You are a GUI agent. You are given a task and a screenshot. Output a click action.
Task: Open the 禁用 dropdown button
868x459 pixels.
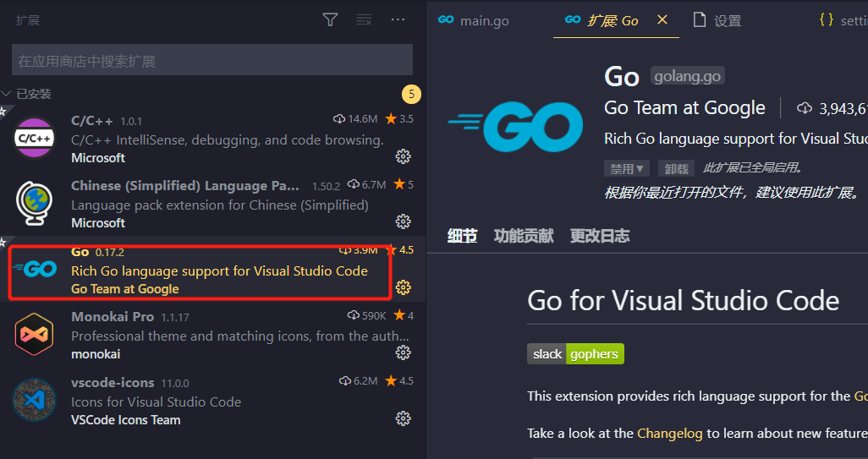627,168
